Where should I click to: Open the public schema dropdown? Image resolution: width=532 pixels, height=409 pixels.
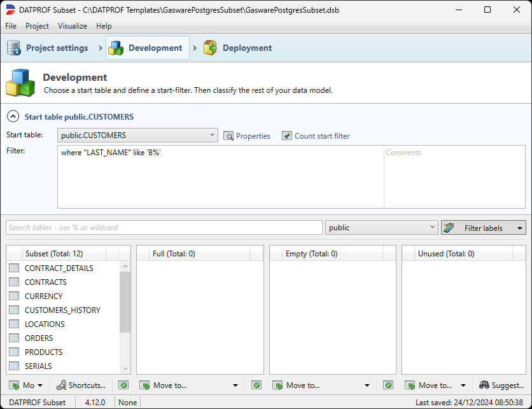(x=430, y=227)
